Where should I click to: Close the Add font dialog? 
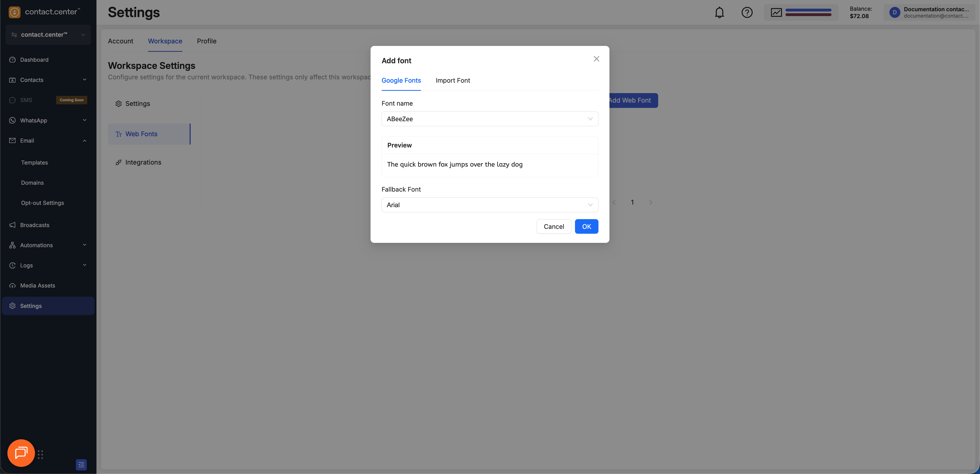[x=596, y=59]
